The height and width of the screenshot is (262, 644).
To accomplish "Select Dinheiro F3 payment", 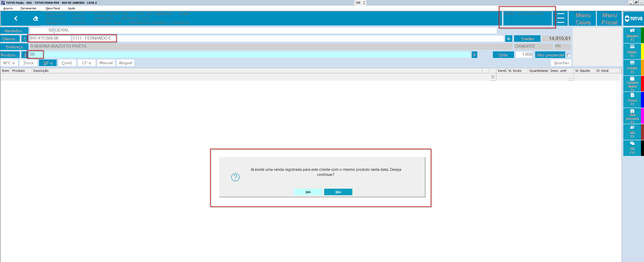I will [x=632, y=35].
